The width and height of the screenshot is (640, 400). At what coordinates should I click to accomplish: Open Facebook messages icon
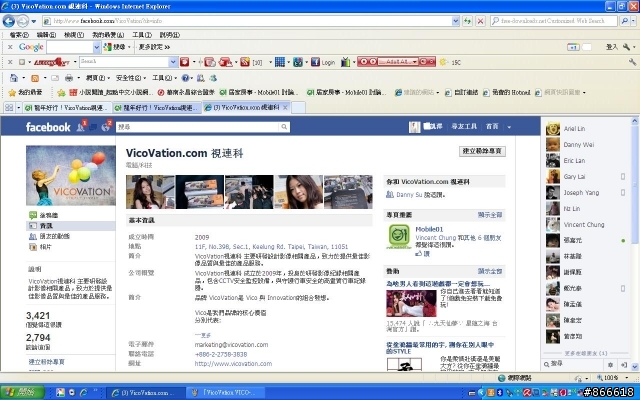pos(93,127)
